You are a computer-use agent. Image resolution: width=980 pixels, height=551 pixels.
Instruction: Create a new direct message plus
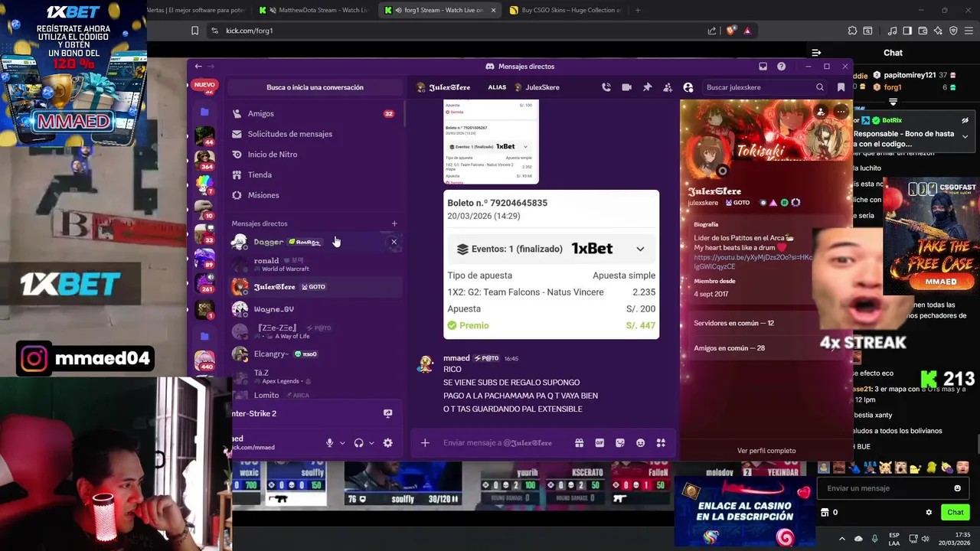[394, 223]
